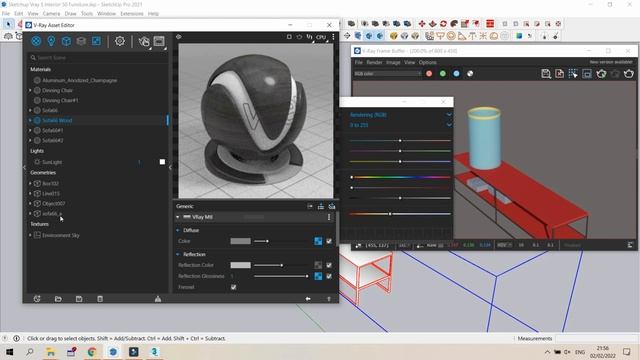The image size is (640, 360).
Task: Expand the Line015 geometry
Action: [30, 193]
